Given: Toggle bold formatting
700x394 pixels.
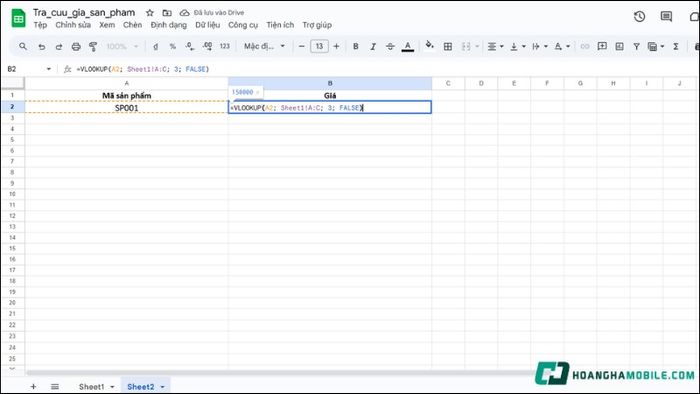Looking at the screenshot, I should 356,46.
